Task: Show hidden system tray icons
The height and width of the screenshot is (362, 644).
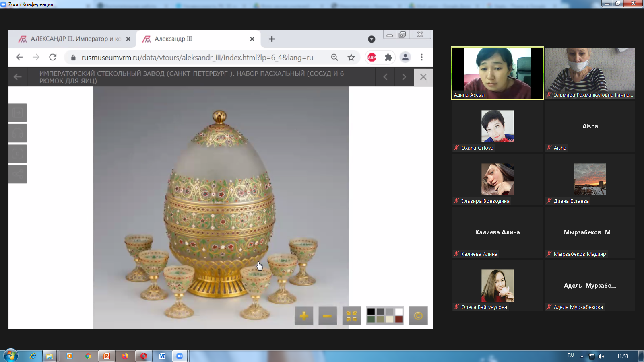Action: click(582, 356)
